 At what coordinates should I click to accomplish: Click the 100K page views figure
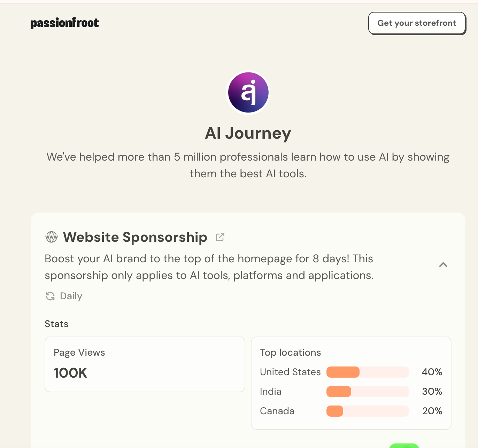tap(70, 373)
